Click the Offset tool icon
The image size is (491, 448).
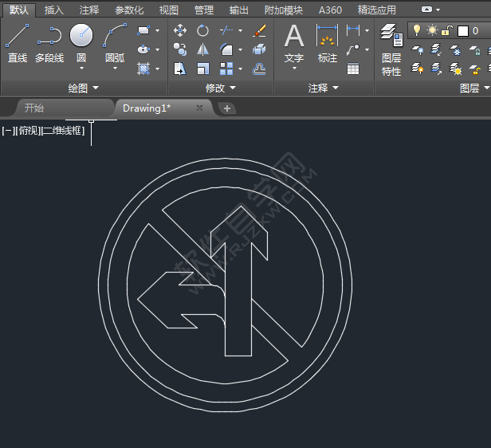tap(259, 69)
